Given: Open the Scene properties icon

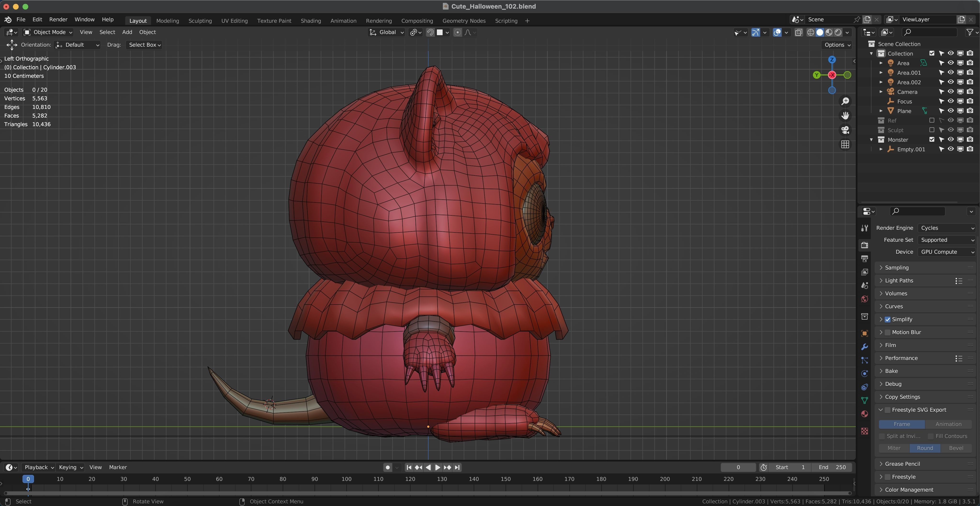Looking at the screenshot, I should point(864,285).
